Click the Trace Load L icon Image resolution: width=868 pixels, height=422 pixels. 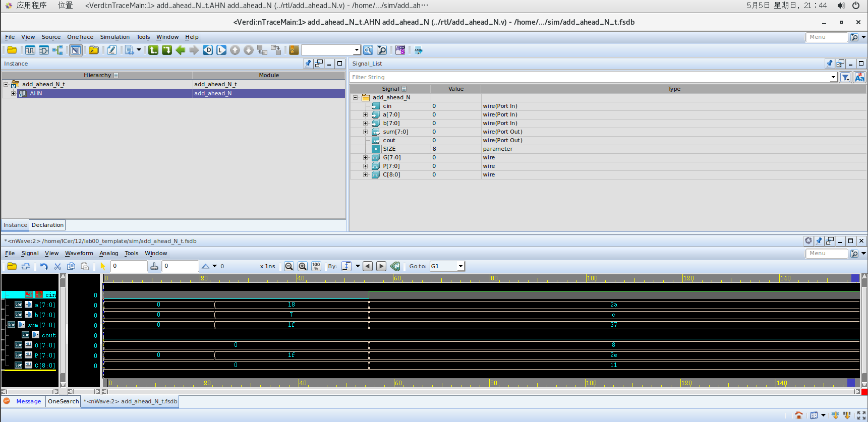pos(221,50)
